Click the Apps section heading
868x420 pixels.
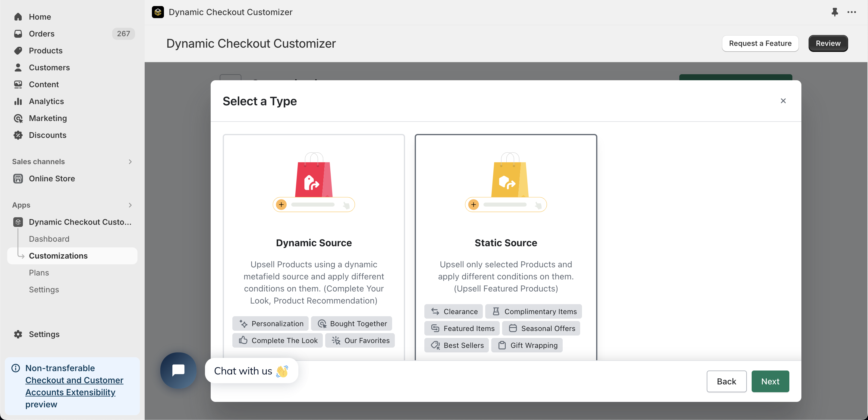pos(21,205)
